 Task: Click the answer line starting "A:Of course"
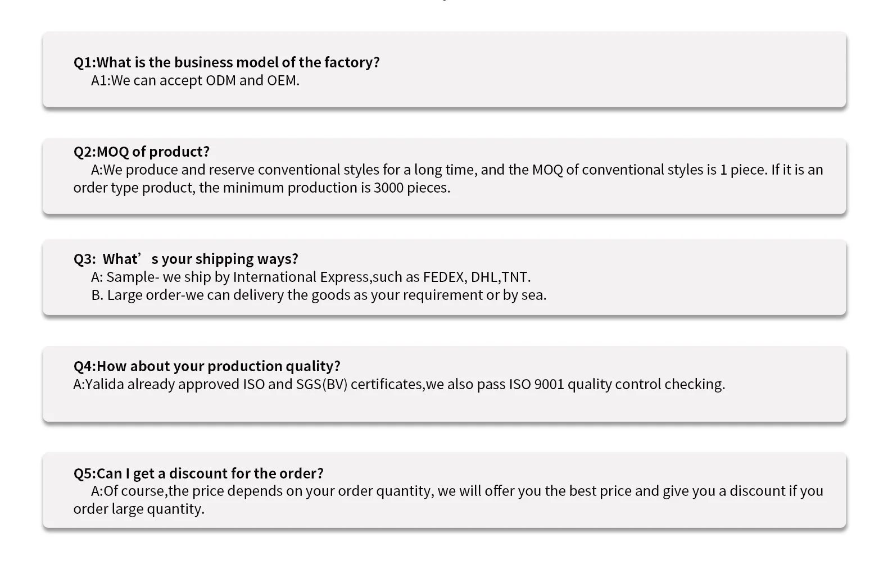point(456,491)
